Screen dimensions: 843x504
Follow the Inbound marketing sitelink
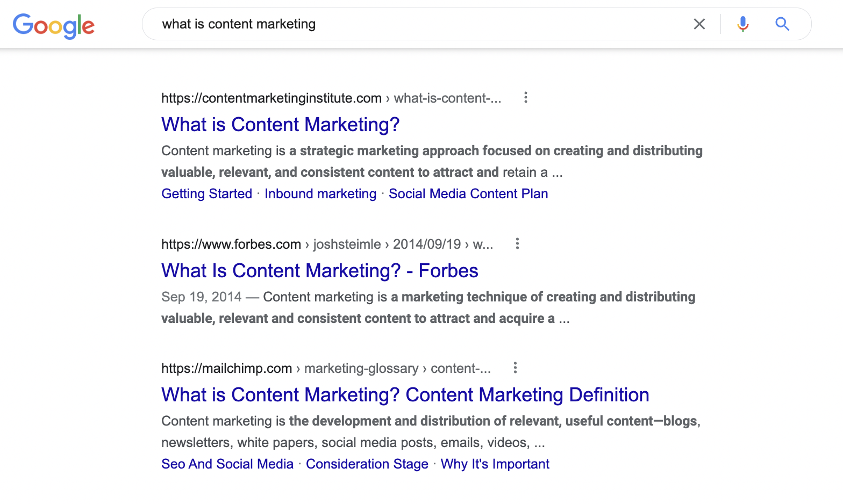pyautogui.click(x=320, y=194)
